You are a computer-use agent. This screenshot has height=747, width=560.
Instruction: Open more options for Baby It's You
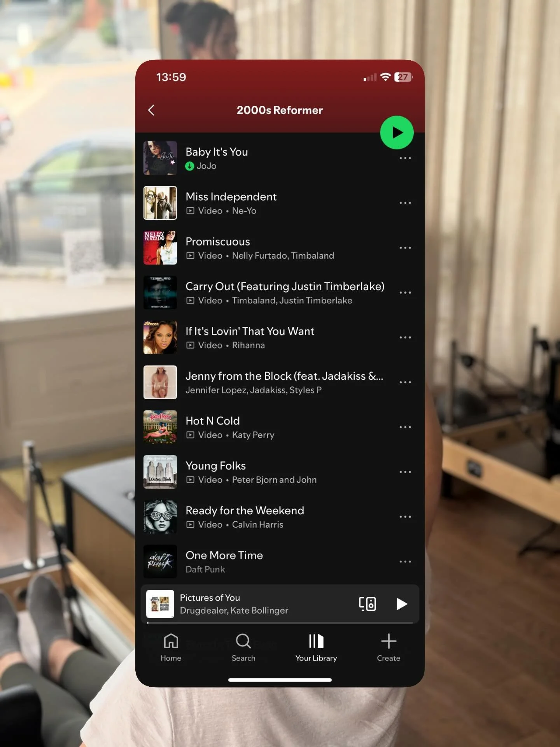click(405, 158)
